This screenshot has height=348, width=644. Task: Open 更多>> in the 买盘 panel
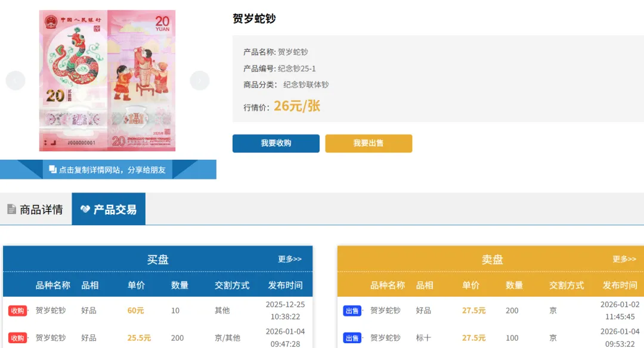coord(290,259)
